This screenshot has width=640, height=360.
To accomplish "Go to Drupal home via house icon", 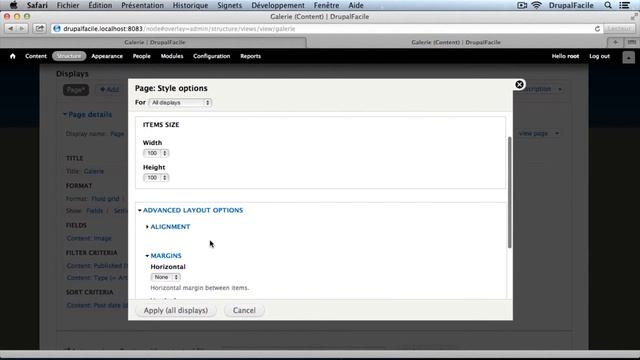I will click(13, 56).
